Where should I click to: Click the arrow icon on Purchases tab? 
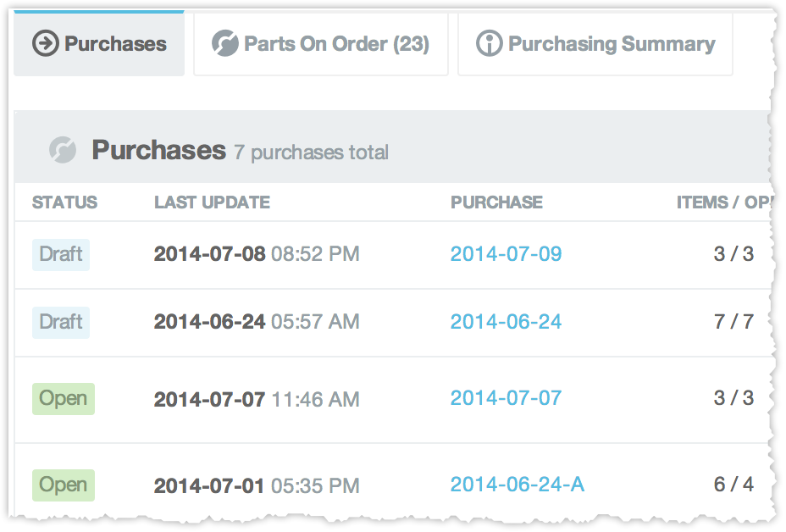click(46, 43)
